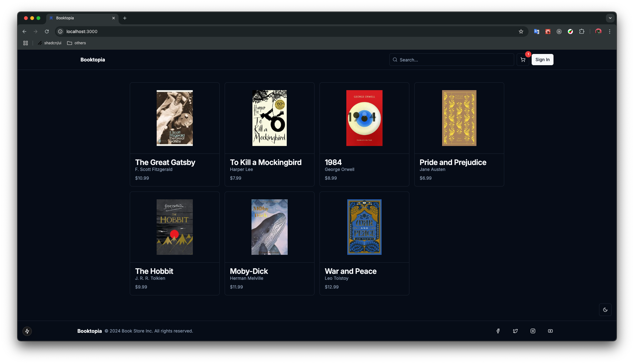Expand the tab search dropdown chevron
The image size is (634, 364).
click(x=610, y=18)
